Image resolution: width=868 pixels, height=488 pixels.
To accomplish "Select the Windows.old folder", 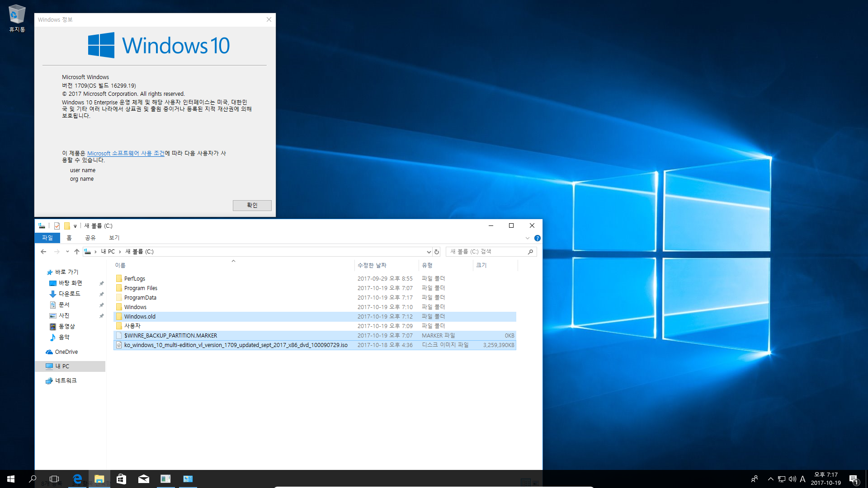I will coord(315,316).
